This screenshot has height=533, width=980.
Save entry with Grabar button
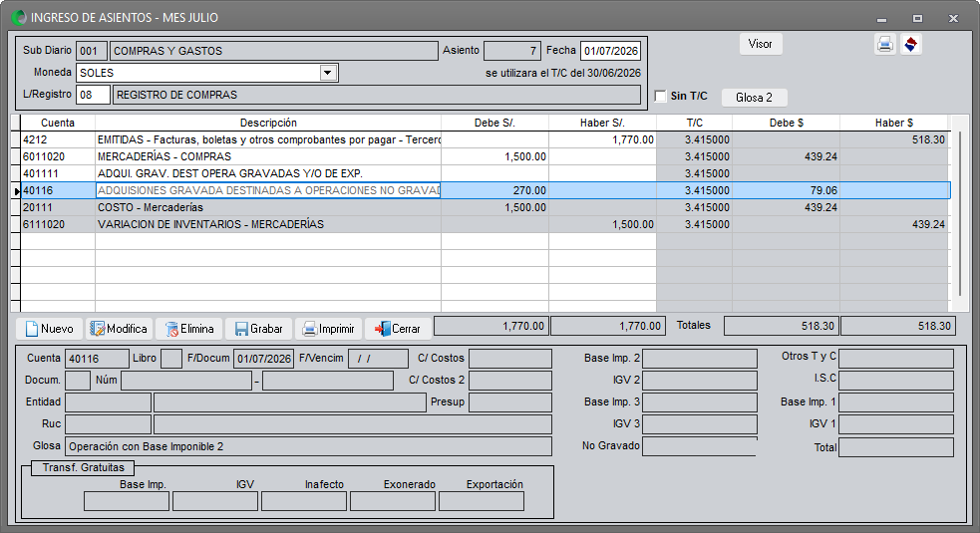(x=259, y=329)
